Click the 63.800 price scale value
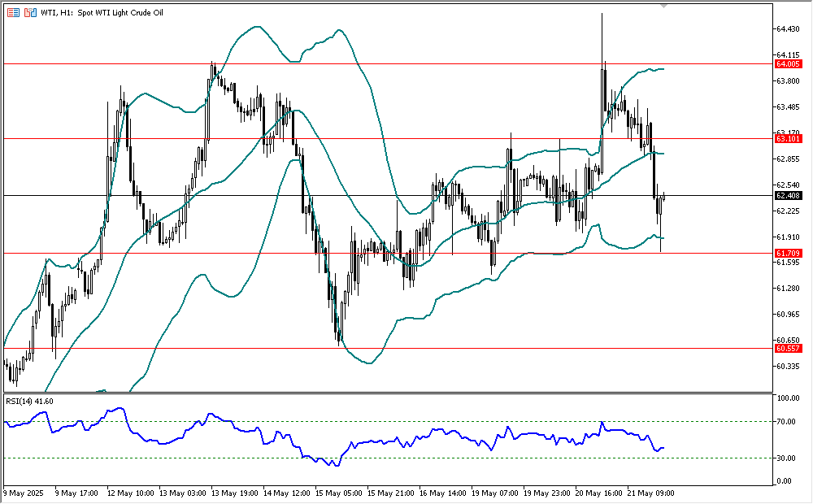Image resolution: width=813 pixels, height=504 pixels. click(788, 81)
